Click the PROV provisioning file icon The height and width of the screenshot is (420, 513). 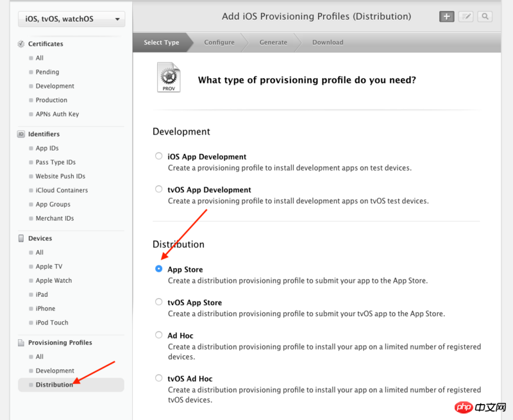pyautogui.click(x=169, y=78)
